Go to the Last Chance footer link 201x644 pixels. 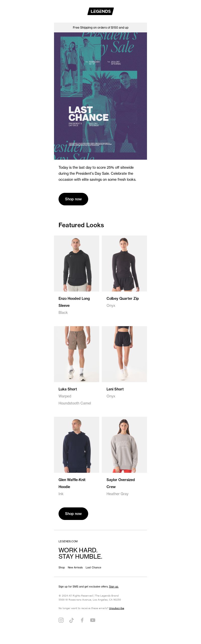click(93, 567)
